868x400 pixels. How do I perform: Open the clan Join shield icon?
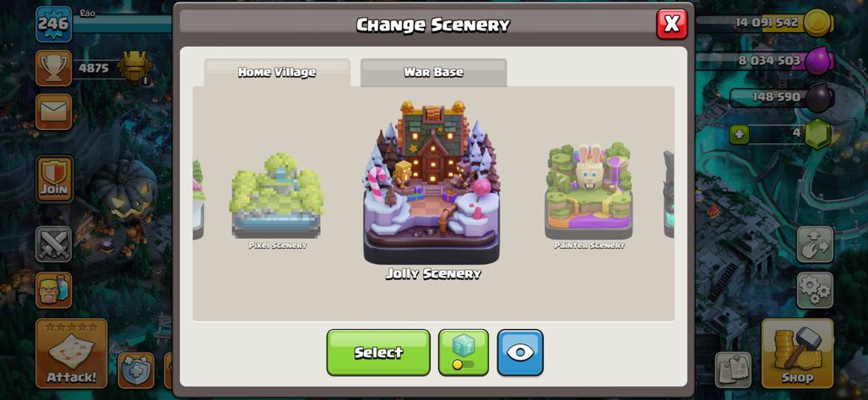click(x=54, y=179)
